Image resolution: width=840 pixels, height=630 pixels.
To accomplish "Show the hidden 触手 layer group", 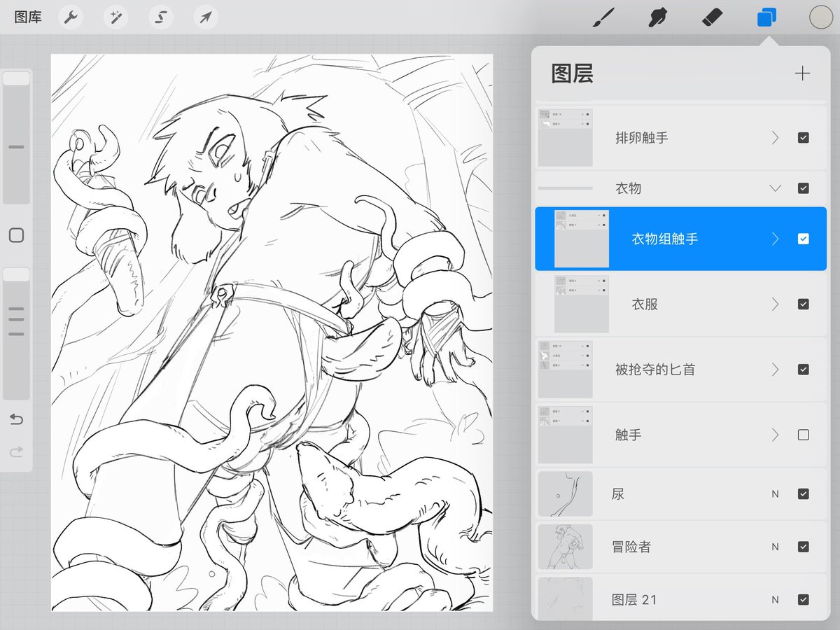I will [804, 435].
